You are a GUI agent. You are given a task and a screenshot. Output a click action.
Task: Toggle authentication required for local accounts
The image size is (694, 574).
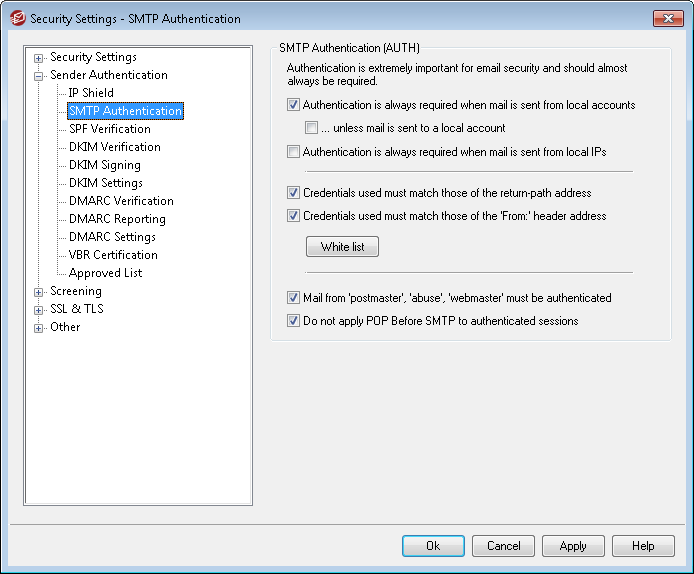click(293, 105)
